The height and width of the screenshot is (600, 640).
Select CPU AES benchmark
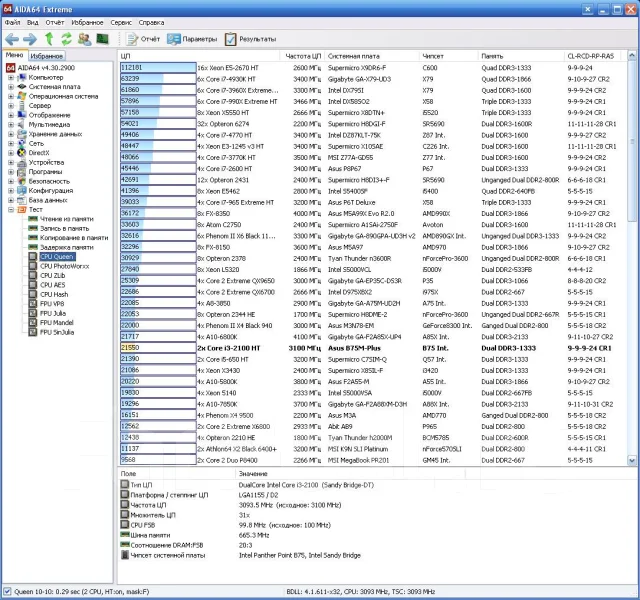tap(52, 285)
